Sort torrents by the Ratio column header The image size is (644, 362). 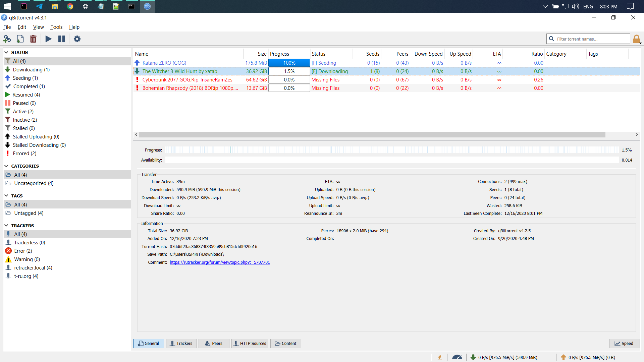tap(524, 54)
